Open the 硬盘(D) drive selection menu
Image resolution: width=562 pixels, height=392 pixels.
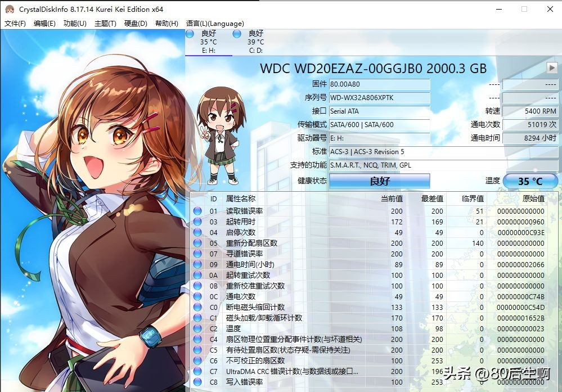coord(135,23)
